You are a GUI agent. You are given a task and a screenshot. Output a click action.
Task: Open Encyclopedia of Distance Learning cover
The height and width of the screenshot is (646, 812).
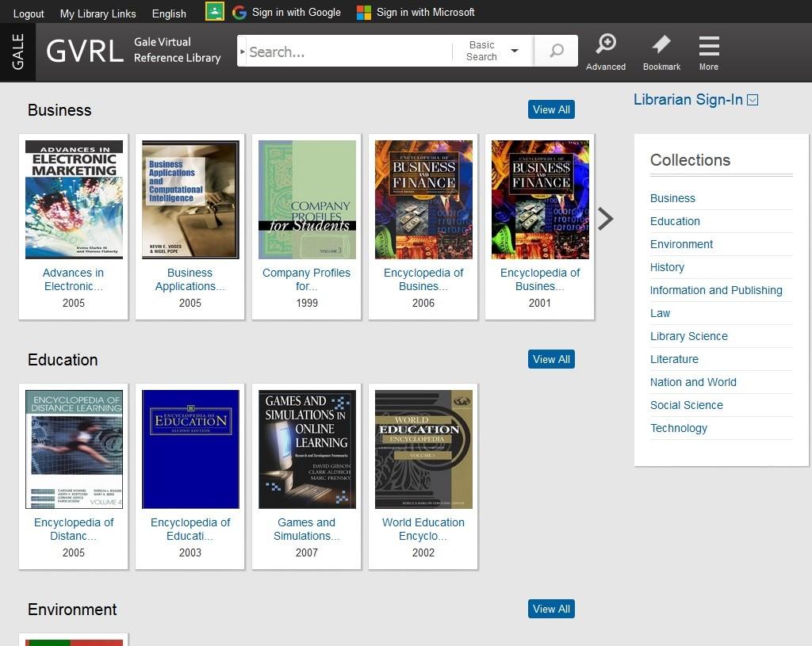[74, 449]
